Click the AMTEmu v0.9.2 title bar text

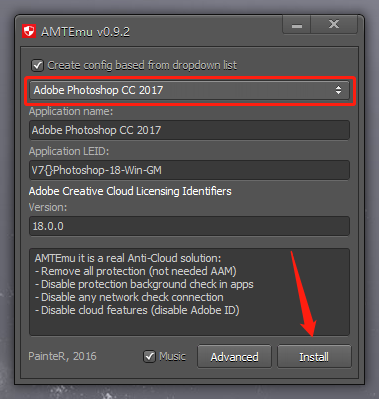[85, 32]
